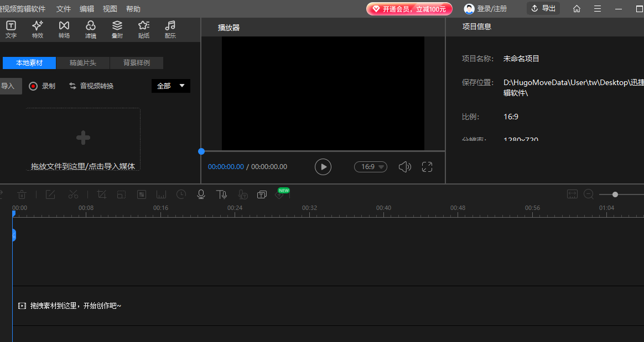Click the crop icon in timeline toolbar
644x342 pixels.
pos(101,194)
